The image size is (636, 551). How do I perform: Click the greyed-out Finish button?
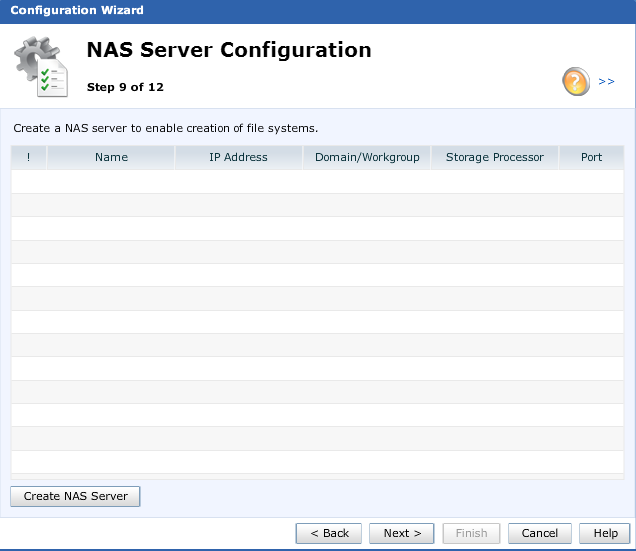click(471, 533)
